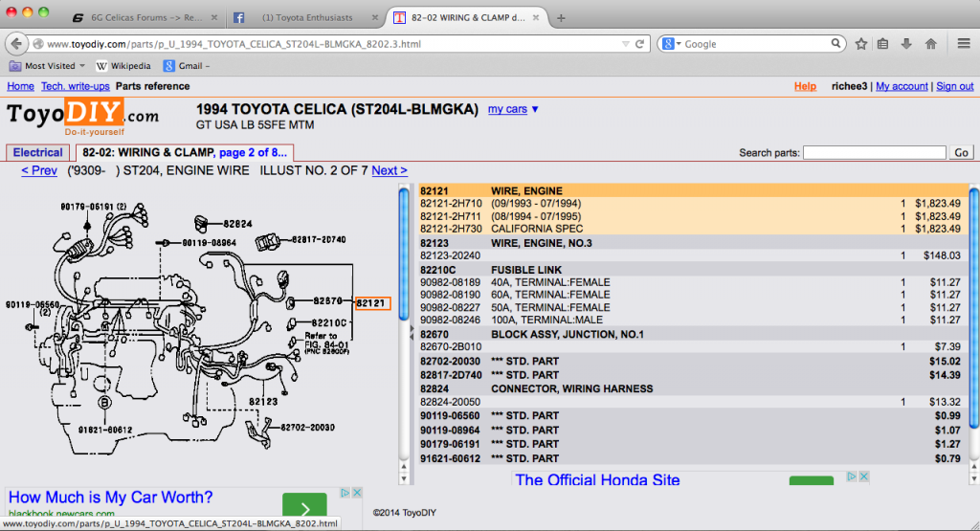Open the Gmail bookmark
The height and width of the screenshot is (531, 980).
[187, 66]
